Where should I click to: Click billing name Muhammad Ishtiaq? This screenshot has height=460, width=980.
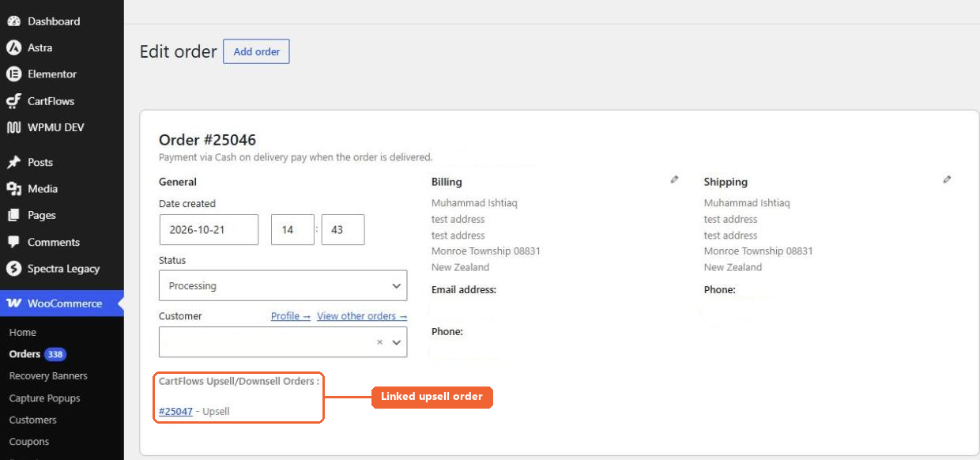point(474,203)
